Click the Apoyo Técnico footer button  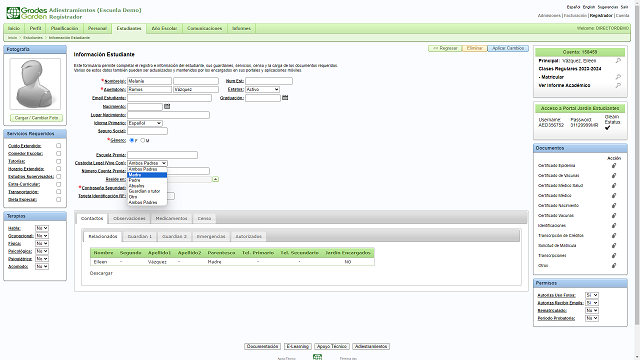coord(332,346)
